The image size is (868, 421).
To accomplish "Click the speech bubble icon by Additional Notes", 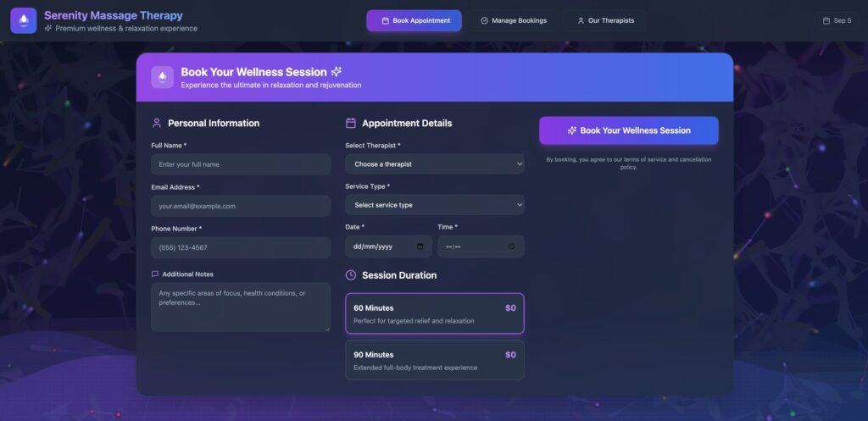I will (154, 274).
